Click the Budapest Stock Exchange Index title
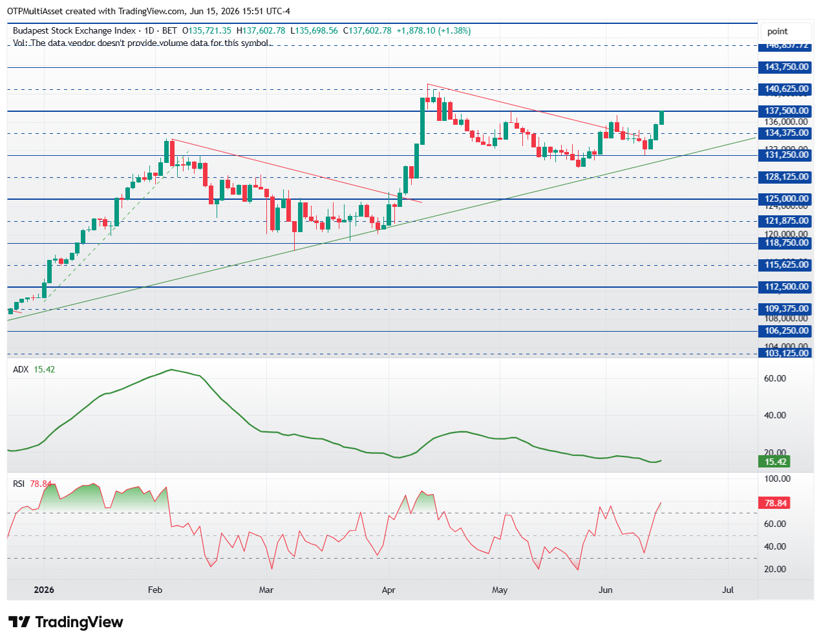This screenshot has width=821, height=644. [74, 30]
